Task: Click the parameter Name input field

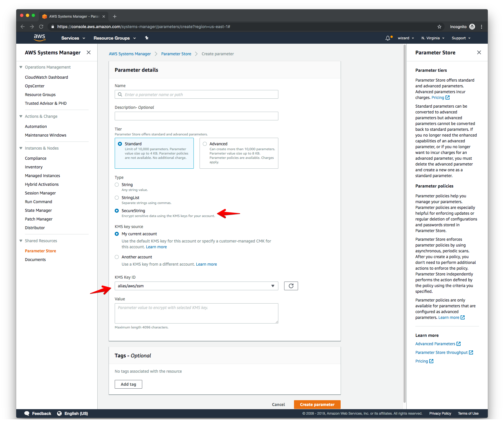Action: click(200, 95)
